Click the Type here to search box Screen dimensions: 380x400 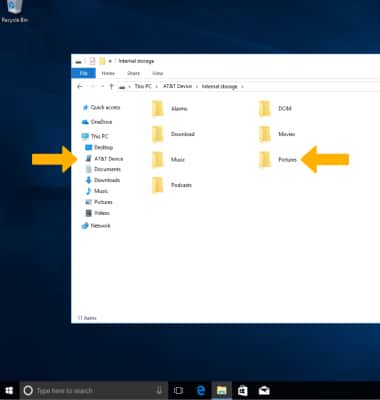(x=94, y=390)
